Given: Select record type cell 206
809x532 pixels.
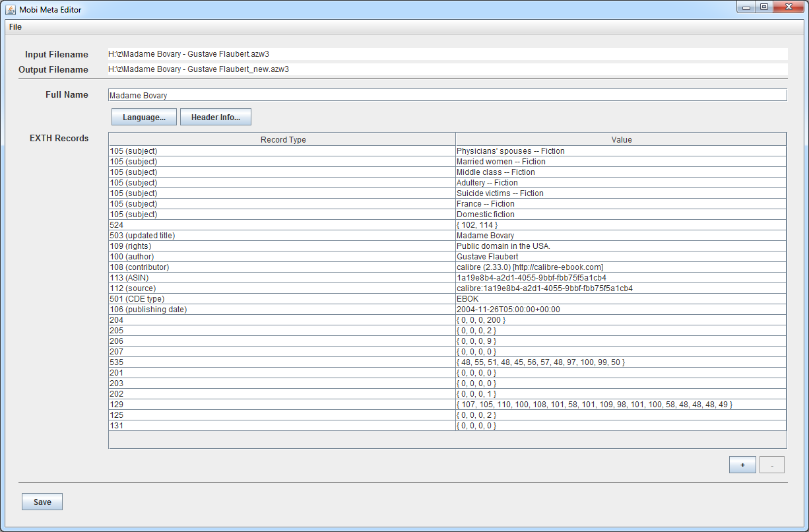Looking at the screenshot, I should (x=282, y=341).
